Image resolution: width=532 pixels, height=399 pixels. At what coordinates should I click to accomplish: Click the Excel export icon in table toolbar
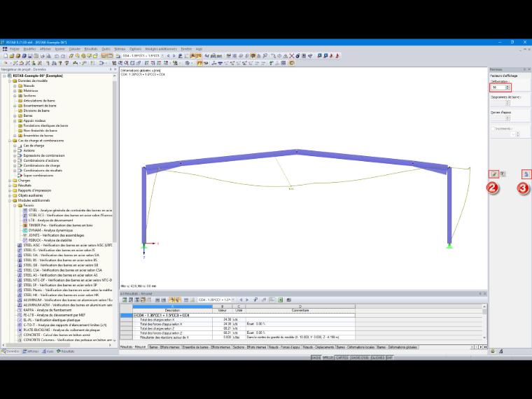(281, 300)
